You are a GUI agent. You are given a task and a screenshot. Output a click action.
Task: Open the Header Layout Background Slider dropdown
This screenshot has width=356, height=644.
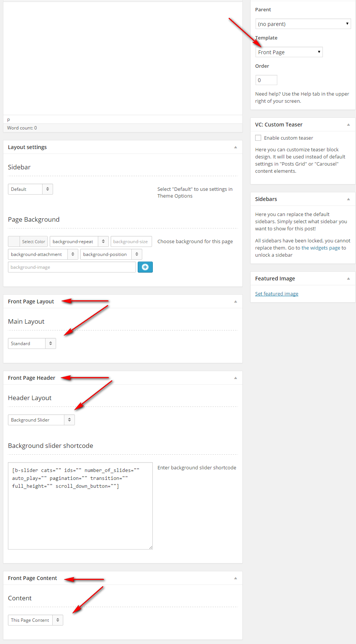coord(41,420)
